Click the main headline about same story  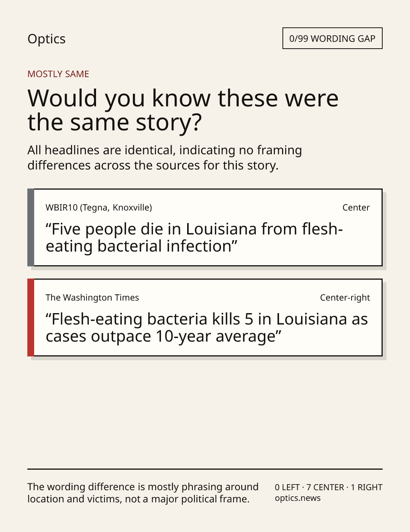tap(183, 110)
